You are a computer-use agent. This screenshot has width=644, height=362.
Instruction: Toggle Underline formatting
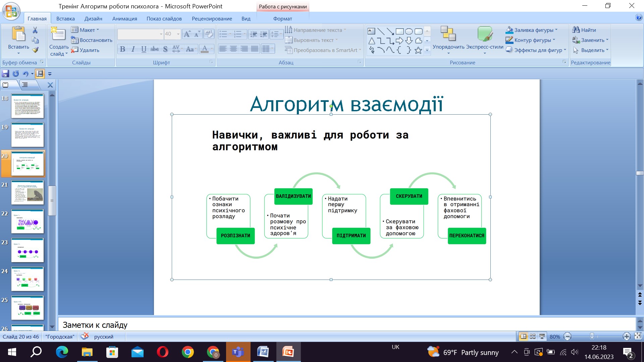tap(144, 49)
